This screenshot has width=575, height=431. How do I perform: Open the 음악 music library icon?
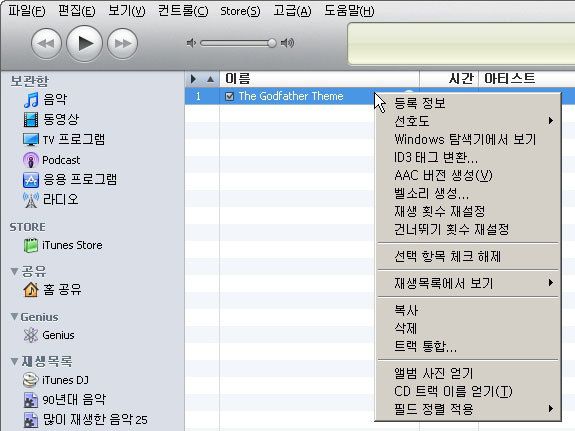31,100
